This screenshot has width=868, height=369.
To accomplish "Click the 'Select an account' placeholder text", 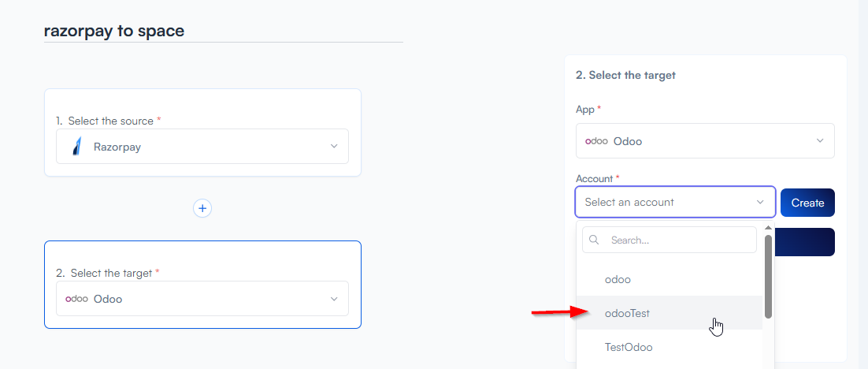I will pos(629,202).
